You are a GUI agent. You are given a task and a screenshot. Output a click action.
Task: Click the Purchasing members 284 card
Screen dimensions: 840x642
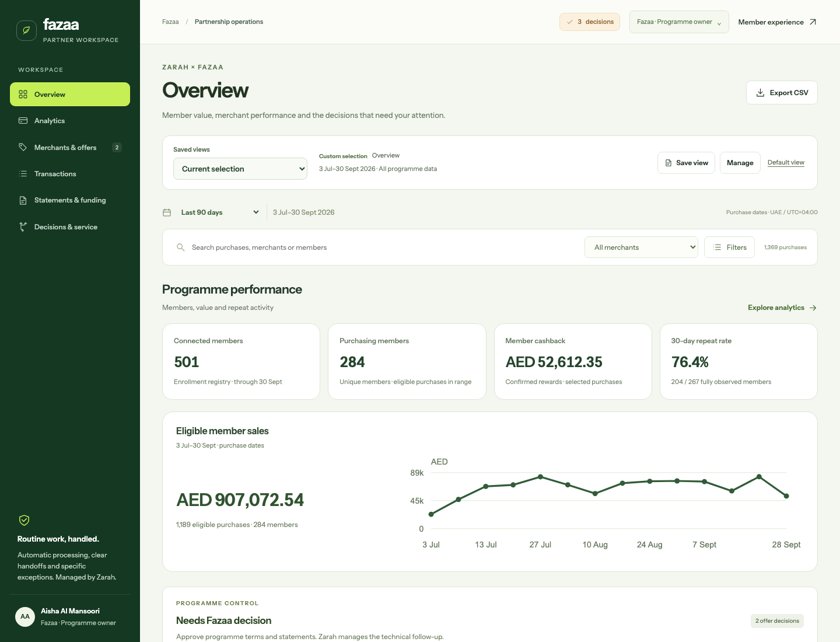407,362
